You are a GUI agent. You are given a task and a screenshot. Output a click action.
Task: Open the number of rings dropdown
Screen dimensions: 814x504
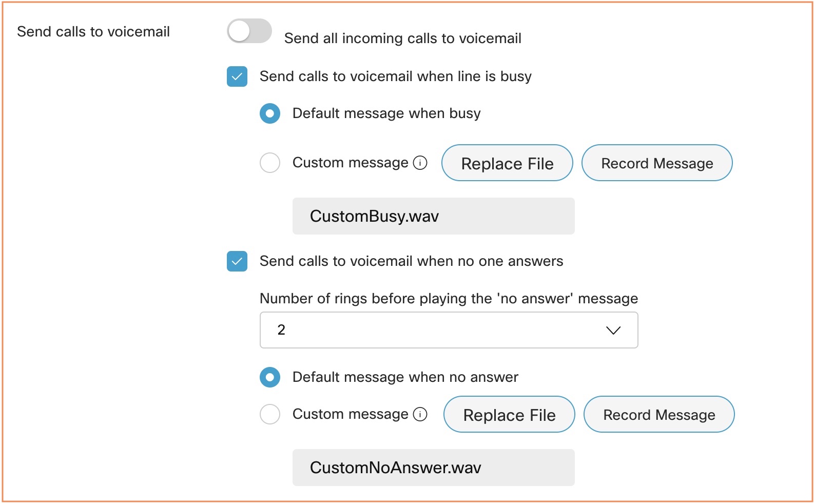click(x=449, y=330)
